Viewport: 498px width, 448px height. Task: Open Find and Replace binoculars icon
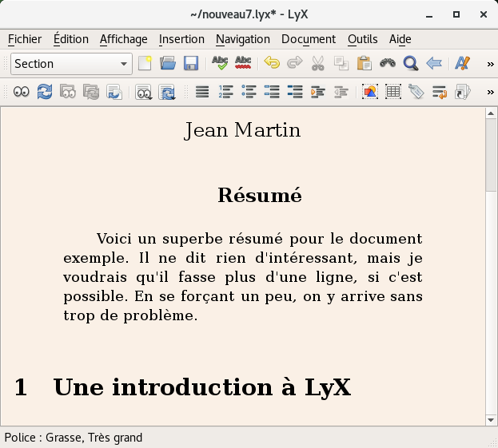[x=388, y=63]
